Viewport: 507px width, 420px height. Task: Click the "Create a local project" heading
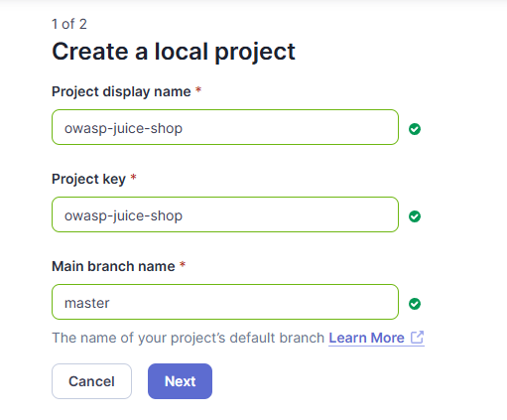pyautogui.click(x=174, y=52)
